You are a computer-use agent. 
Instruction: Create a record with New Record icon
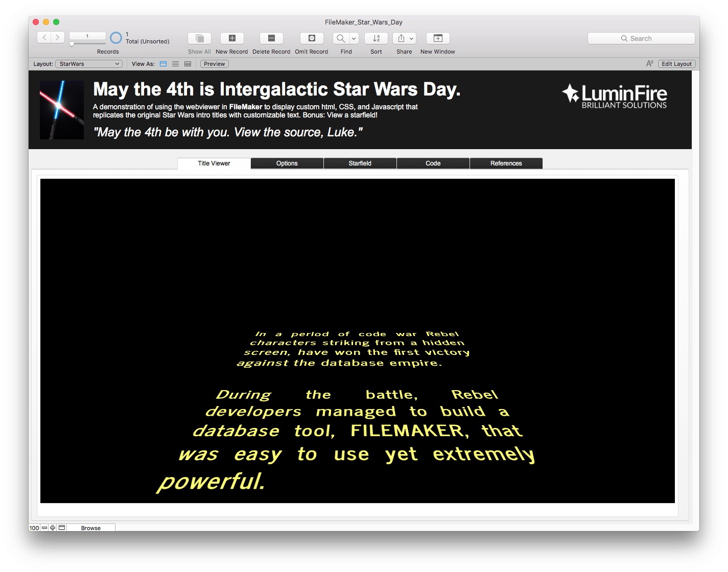[x=232, y=38]
